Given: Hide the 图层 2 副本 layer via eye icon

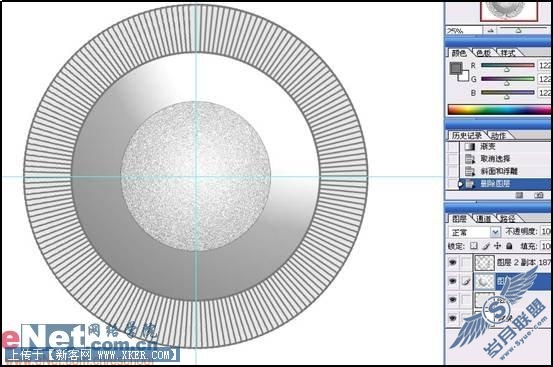Looking at the screenshot, I should 452,262.
